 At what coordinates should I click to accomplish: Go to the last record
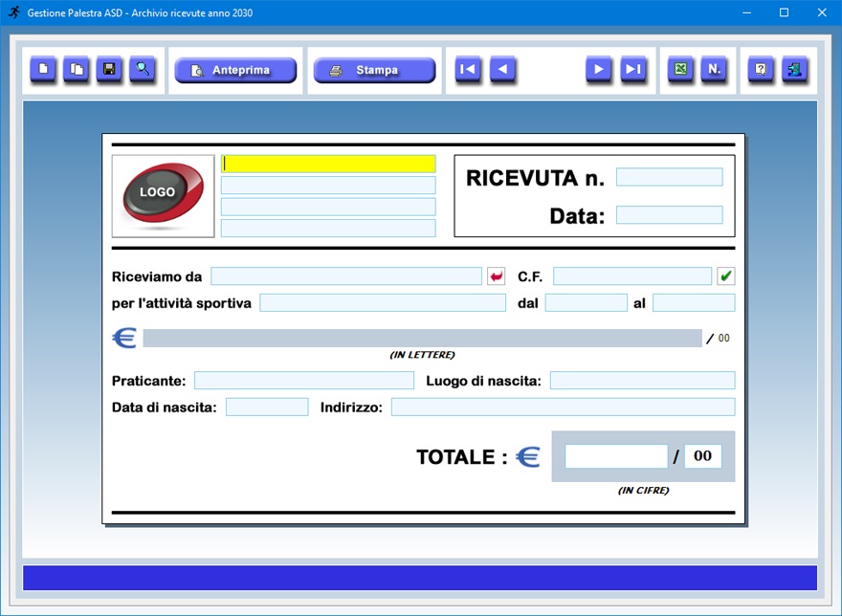pyautogui.click(x=633, y=69)
